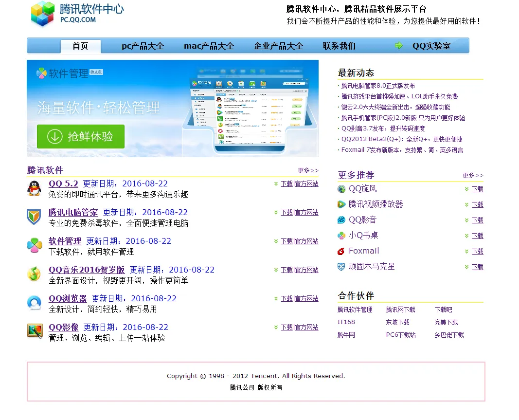Go to 联系我们 in navigation bar

tap(339, 46)
